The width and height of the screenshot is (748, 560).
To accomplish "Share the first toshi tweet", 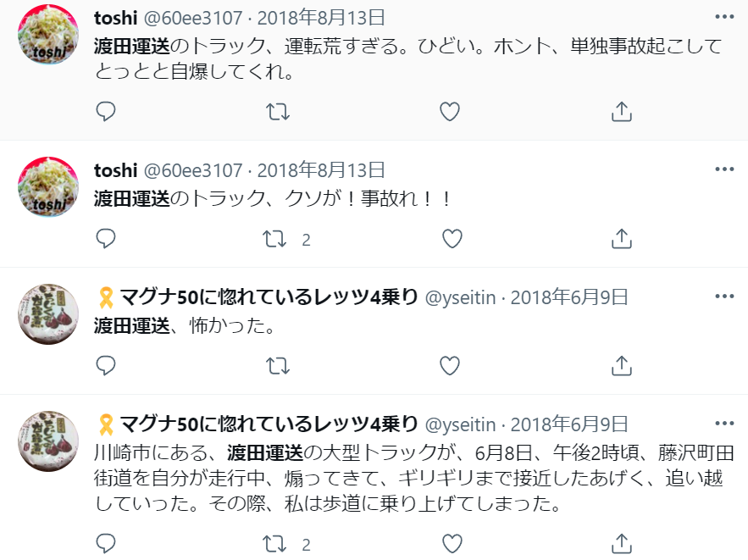I will [622, 111].
